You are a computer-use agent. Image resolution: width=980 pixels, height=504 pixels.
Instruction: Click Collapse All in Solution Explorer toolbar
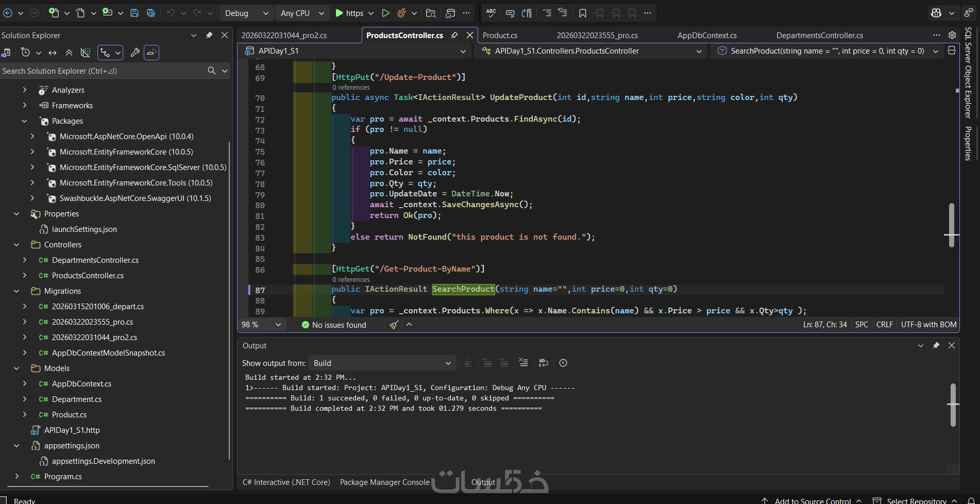69,53
